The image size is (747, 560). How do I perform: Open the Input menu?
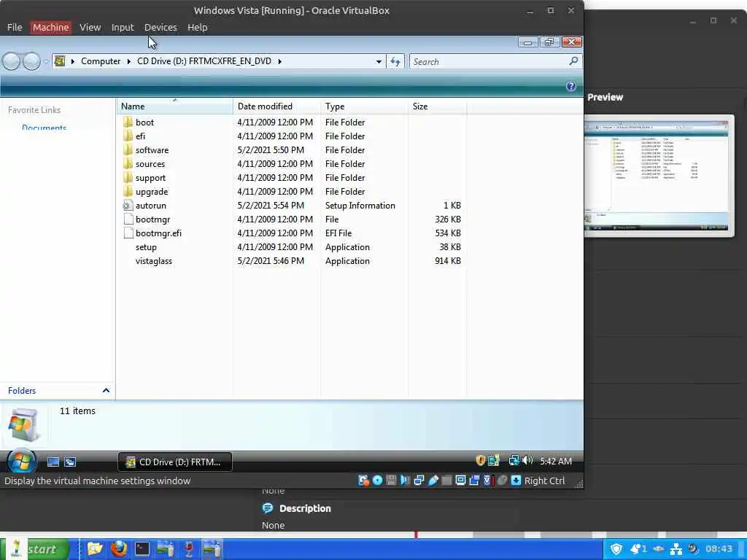(x=123, y=27)
